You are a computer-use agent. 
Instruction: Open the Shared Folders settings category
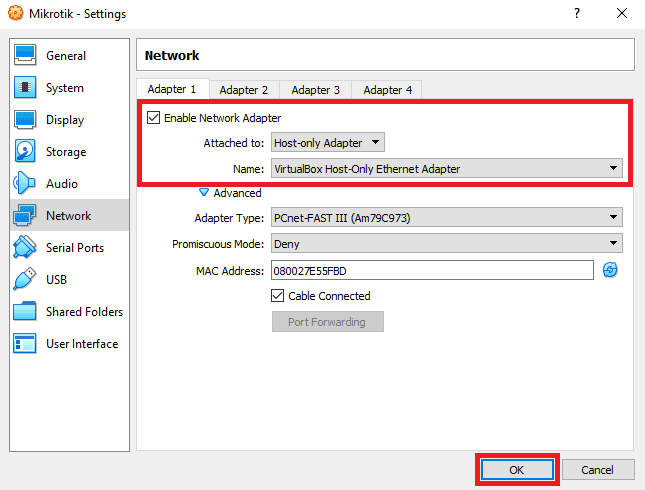70,311
